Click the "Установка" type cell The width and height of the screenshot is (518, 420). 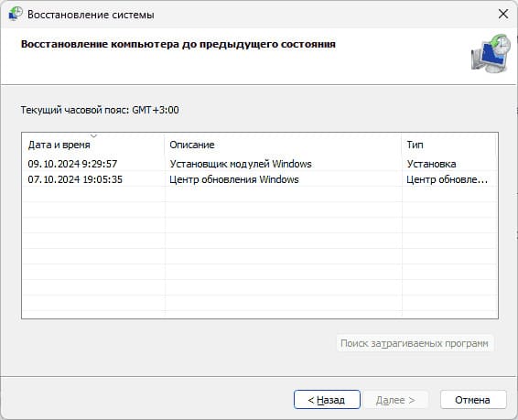(x=431, y=164)
